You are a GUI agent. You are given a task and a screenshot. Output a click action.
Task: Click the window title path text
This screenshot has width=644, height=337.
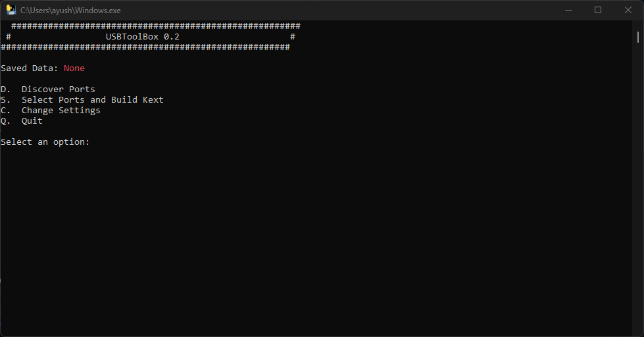pos(70,11)
